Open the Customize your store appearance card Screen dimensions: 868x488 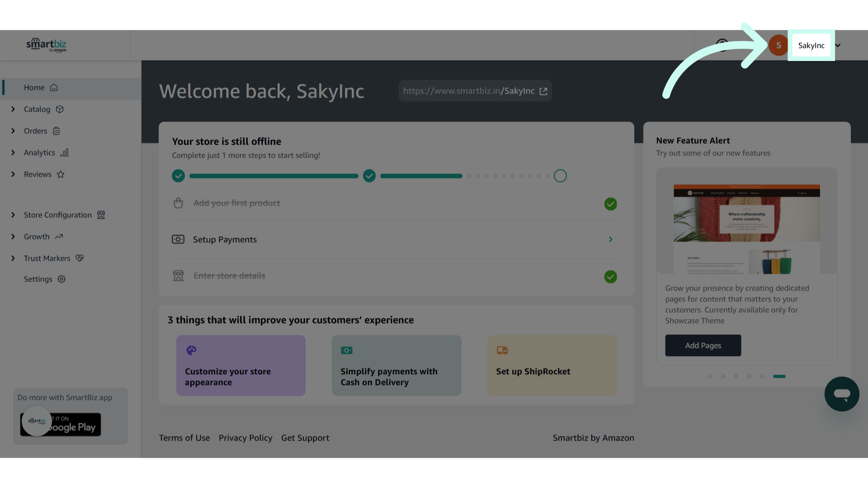click(x=241, y=366)
